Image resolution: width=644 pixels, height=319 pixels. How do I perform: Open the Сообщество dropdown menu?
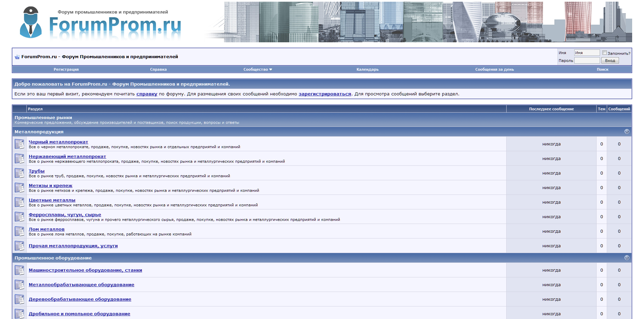point(258,69)
